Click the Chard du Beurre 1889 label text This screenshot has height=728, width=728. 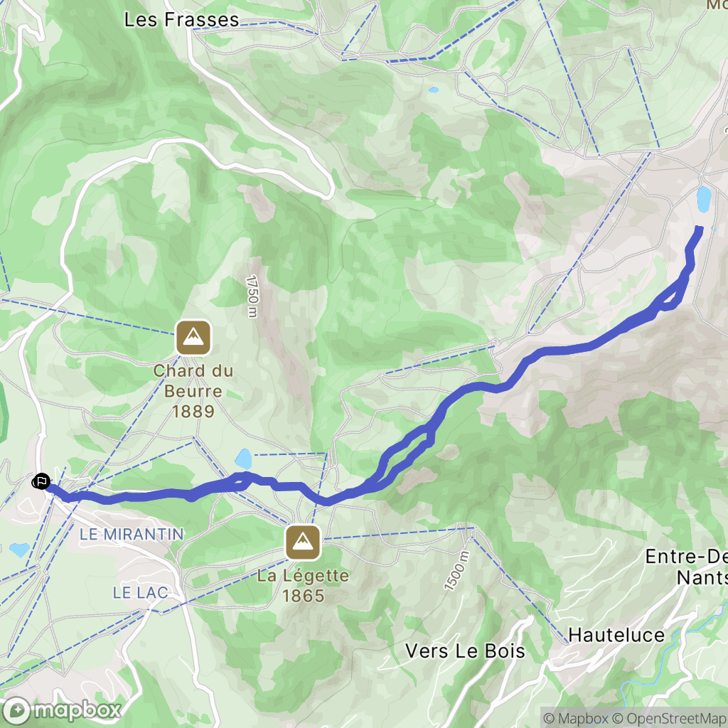(x=193, y=391)
